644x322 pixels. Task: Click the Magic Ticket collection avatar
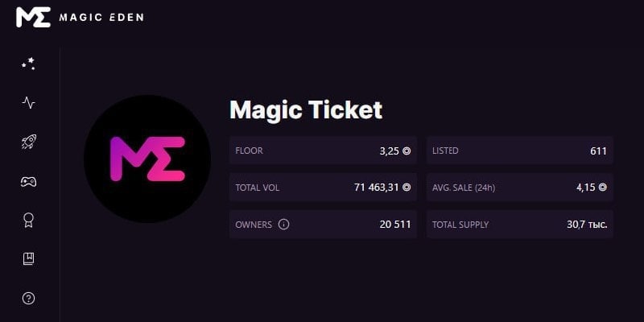(x=147, y=159)
